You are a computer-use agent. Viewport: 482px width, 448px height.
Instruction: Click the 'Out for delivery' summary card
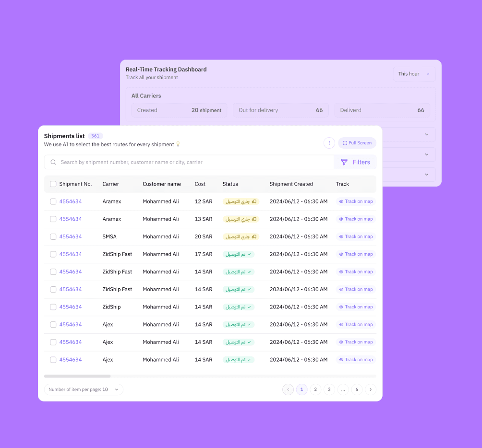280,110
